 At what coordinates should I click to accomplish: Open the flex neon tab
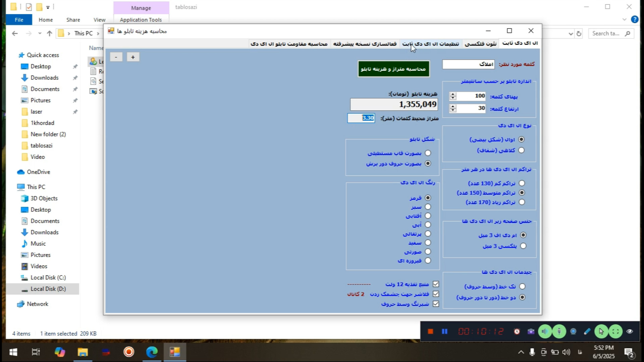pyautogui.click(x=480, y=44)
